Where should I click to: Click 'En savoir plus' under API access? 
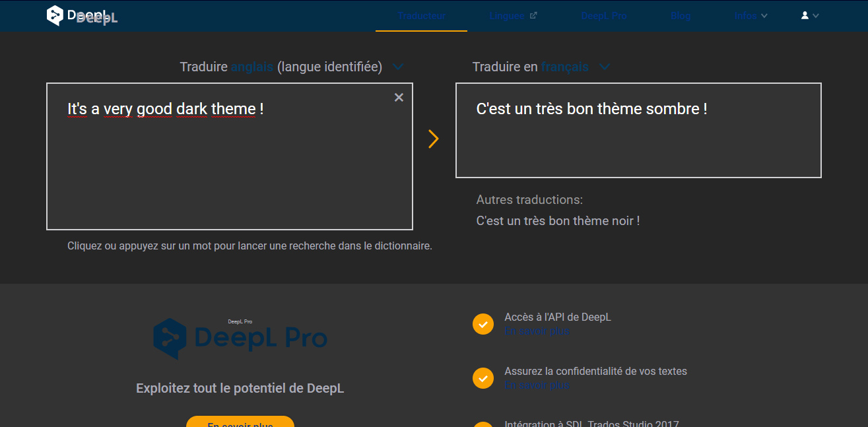[537, 331]
